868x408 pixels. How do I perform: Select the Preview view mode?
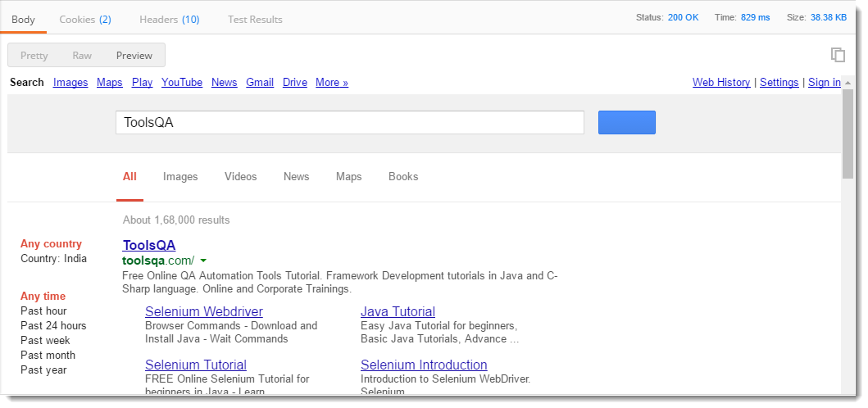134,56
